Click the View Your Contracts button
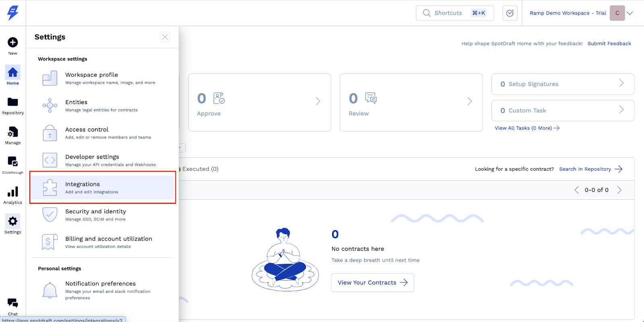Viewport: 644px width, 322px height. point(373,283)
